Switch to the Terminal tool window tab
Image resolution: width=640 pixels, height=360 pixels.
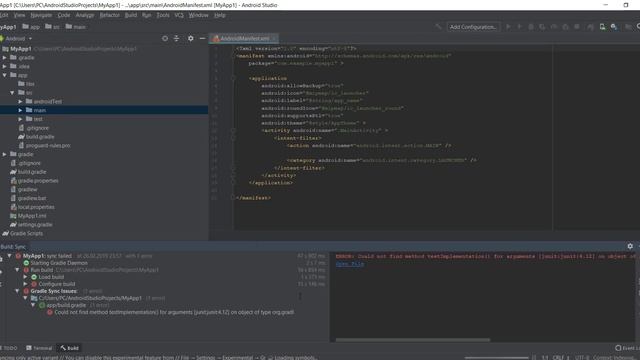[x=39, y=348]
